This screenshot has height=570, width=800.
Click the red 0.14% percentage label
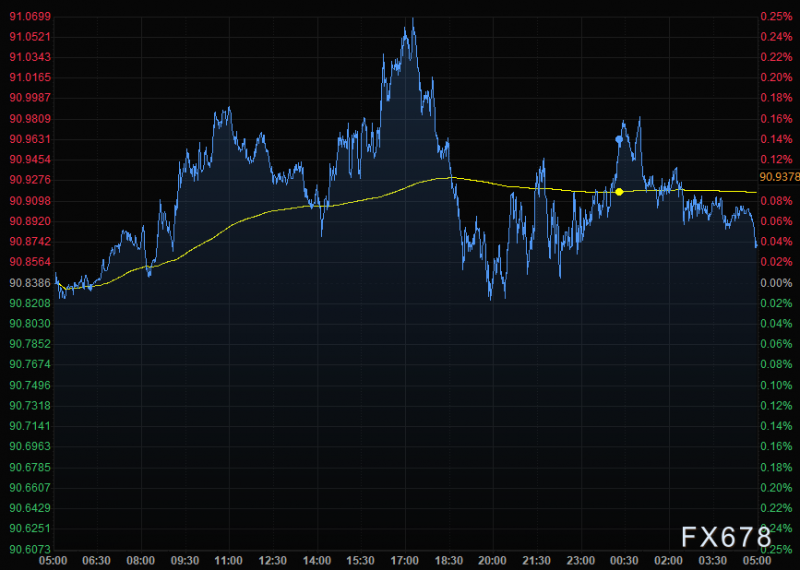(x=776, y=139)
